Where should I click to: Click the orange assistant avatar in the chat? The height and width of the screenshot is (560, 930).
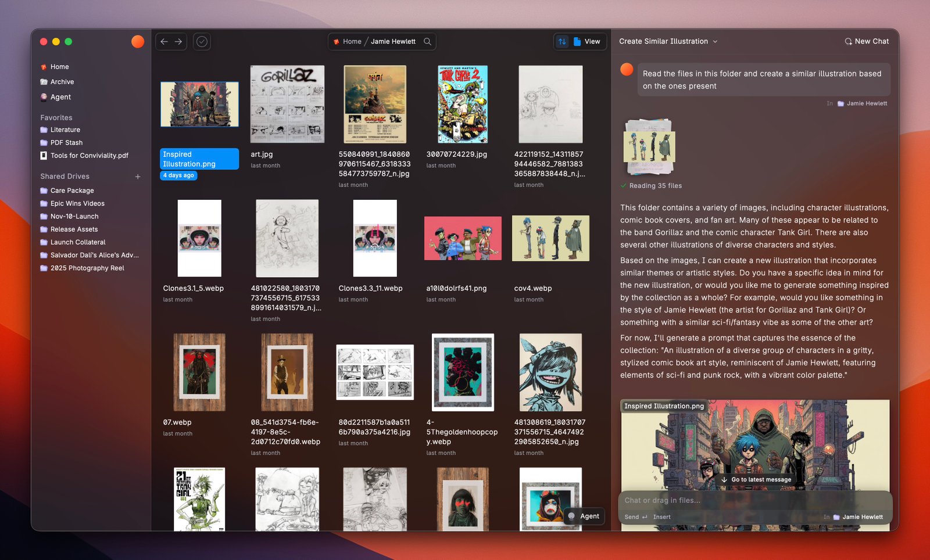pyautogui.click(x=627, y=69)
